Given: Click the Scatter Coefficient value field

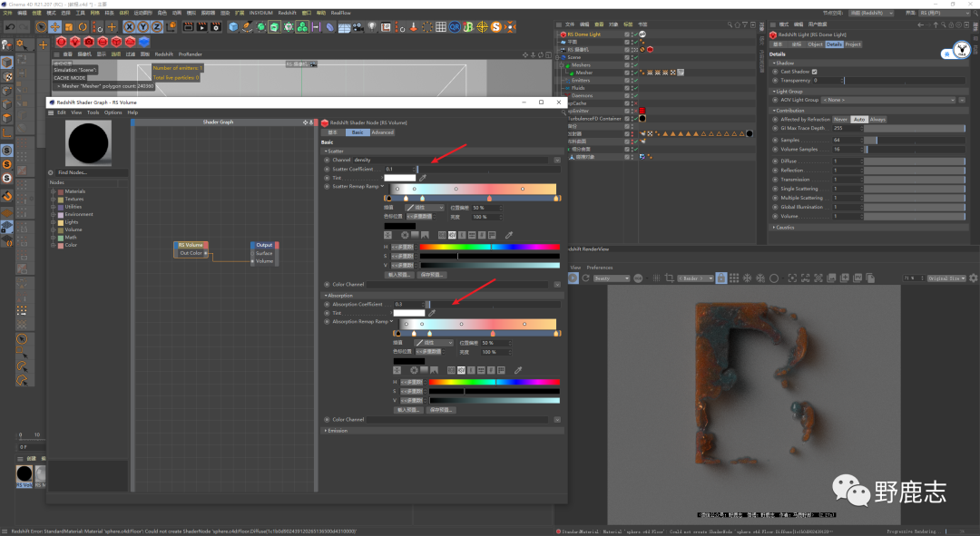Looking at the screenshot, I should coord(398,170).
